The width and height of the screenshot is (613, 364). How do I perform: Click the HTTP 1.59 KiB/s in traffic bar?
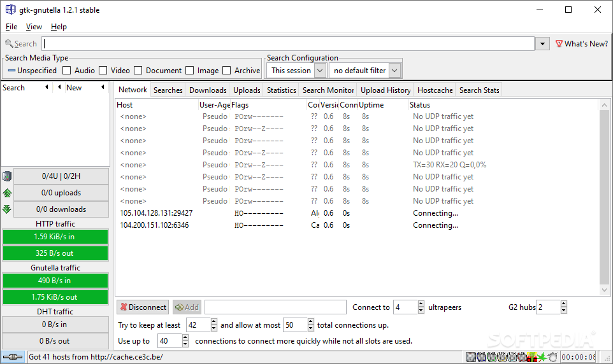pos(55,237)
